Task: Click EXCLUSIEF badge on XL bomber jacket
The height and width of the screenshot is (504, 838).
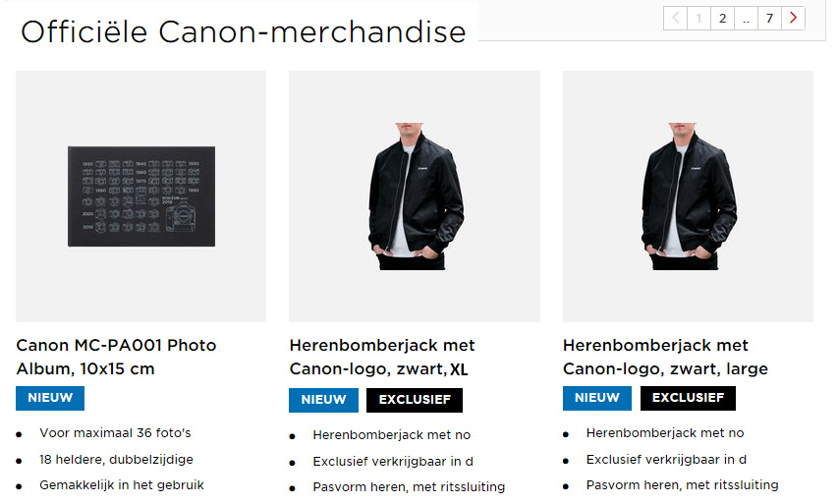Action: click(x=415, y=400)
